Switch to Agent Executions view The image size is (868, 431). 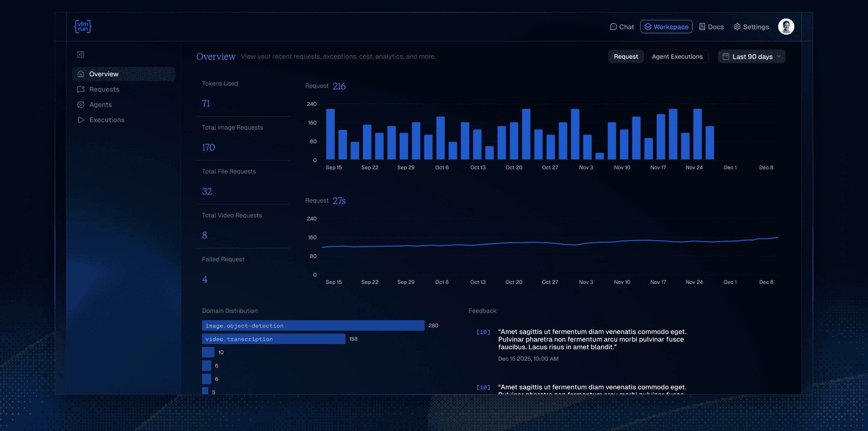(x=677, y=57)
